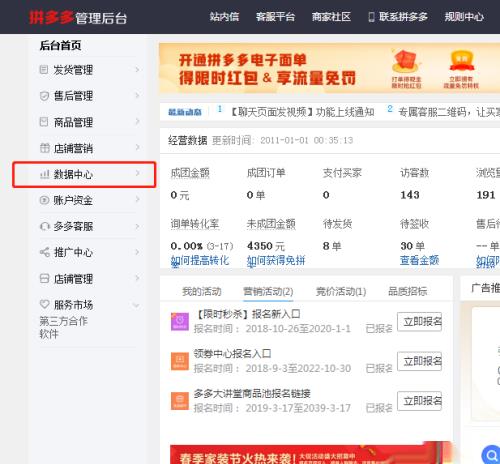Click the 未成团金额 value 4350 元
The image size is (500, 464).
tap(266, 246)
